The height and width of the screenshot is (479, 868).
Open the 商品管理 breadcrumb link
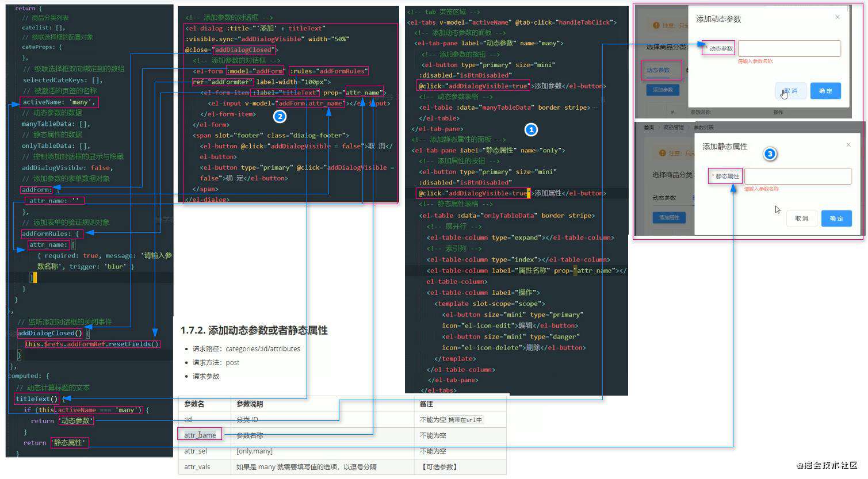(x=674, y=128)
